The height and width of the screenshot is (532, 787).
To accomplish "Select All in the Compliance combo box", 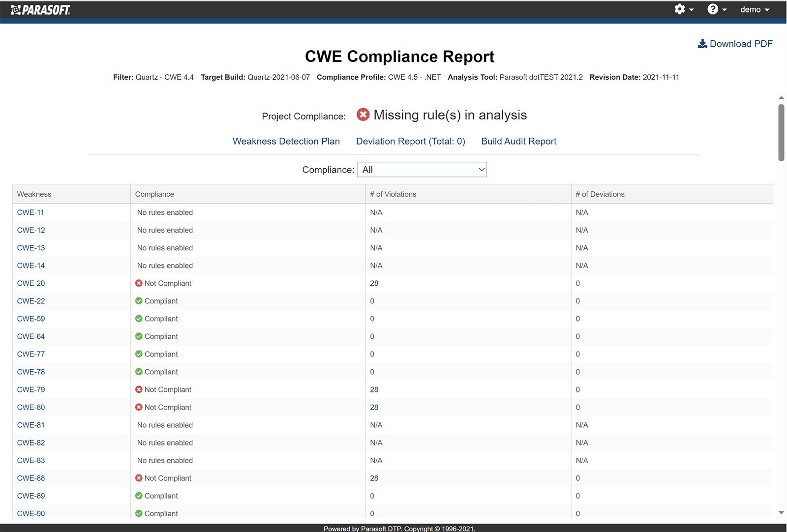I will [x=422, y=169].
